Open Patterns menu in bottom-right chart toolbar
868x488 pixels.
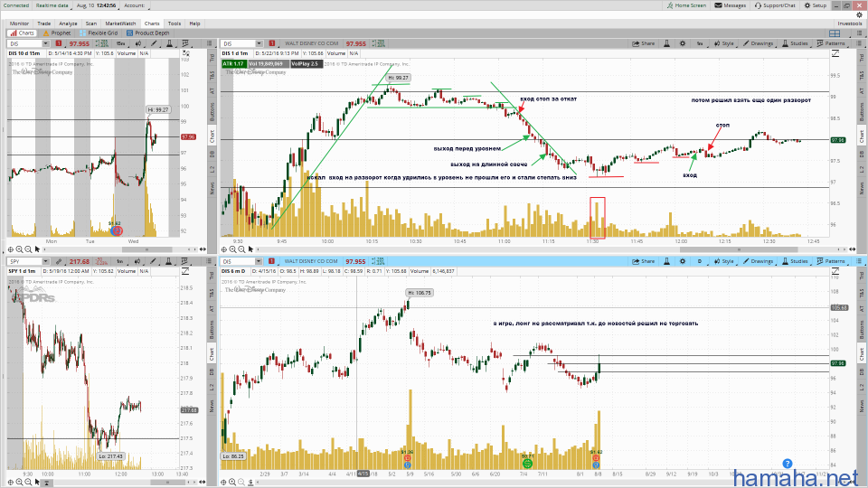832,262
